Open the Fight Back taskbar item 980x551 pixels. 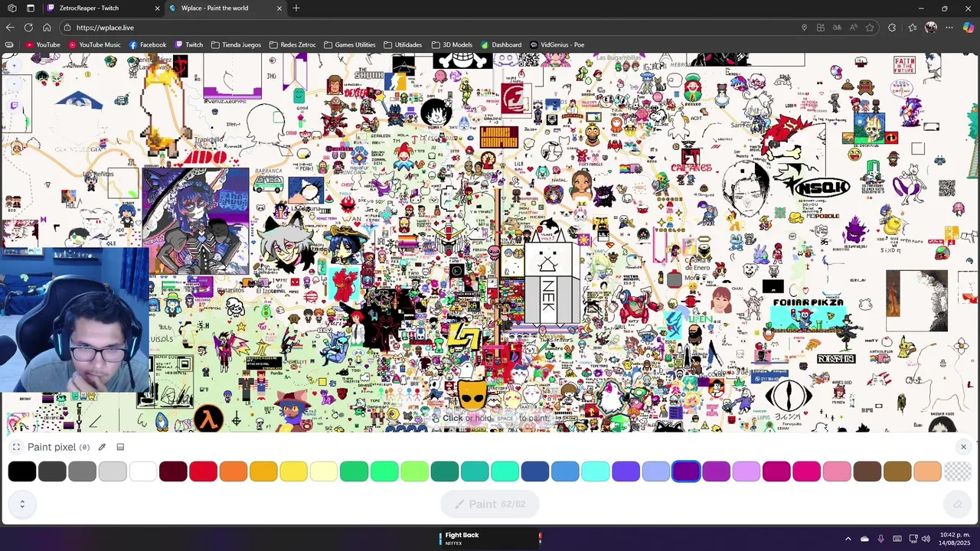(x=490, y=539)
